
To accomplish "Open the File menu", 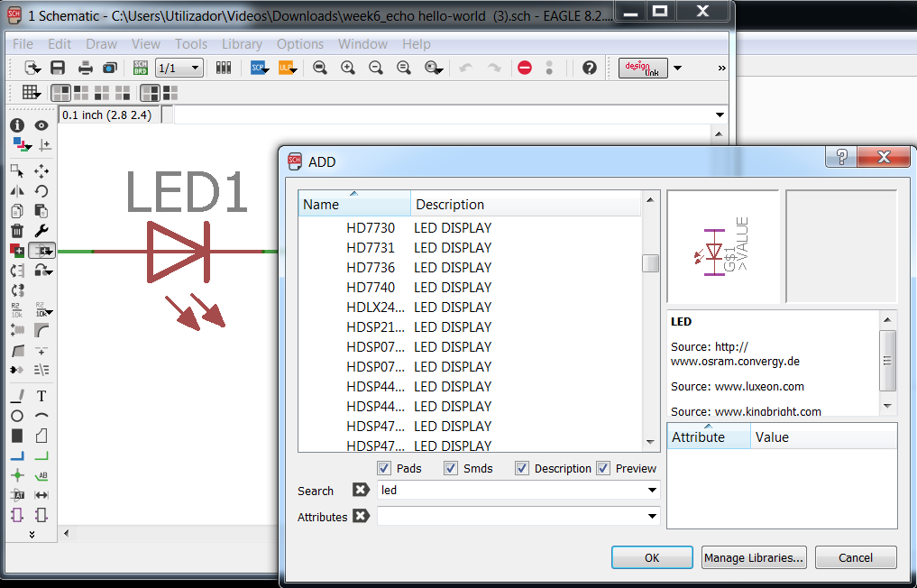I will (23, 44).
